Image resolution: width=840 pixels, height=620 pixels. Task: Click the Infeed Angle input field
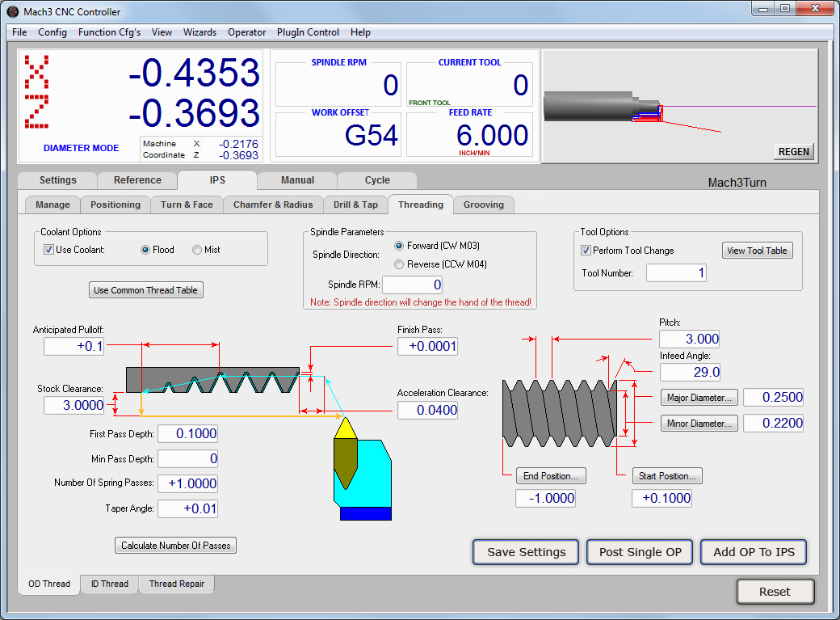click(690, 372)
